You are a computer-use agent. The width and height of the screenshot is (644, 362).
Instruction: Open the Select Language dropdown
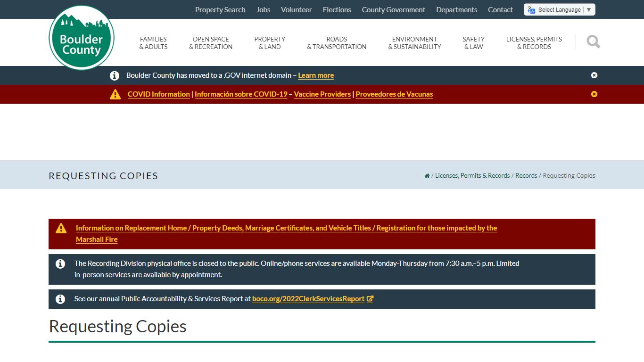(560, 10)
